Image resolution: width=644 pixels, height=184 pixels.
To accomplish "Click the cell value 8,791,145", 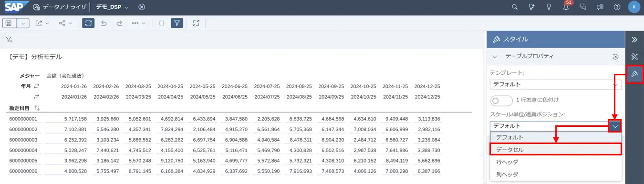I will (140, 171).
